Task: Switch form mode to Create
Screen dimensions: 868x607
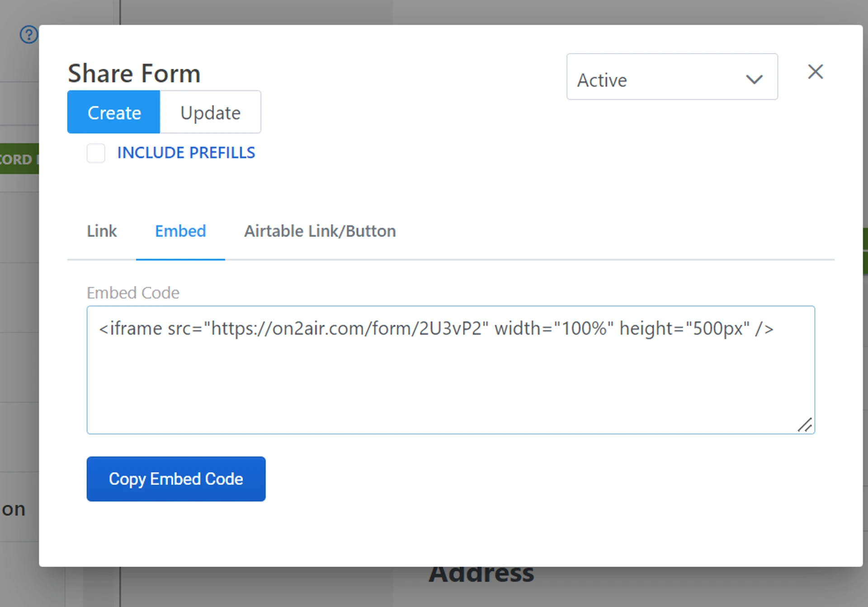Action: (x=114, y=112)
